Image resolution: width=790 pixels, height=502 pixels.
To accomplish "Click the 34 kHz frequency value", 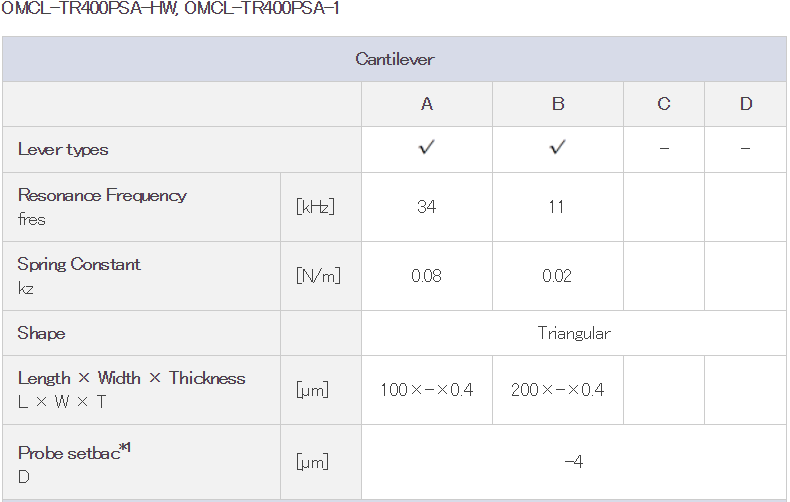I will 426,207.
